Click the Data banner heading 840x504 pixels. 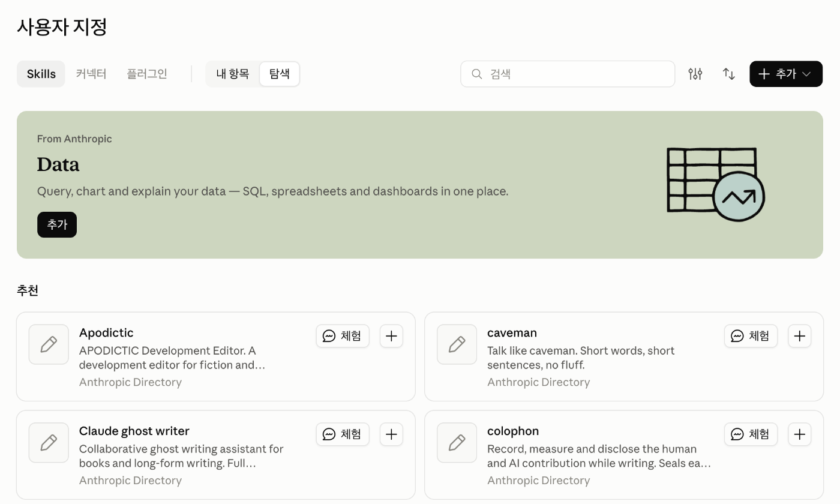click(58, 164)
